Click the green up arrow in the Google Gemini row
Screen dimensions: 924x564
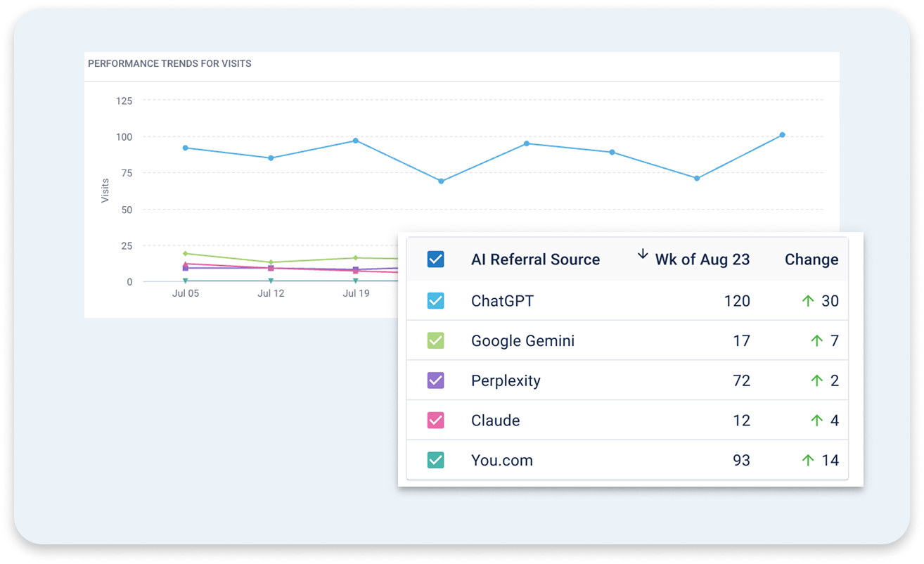pos(816,341)
